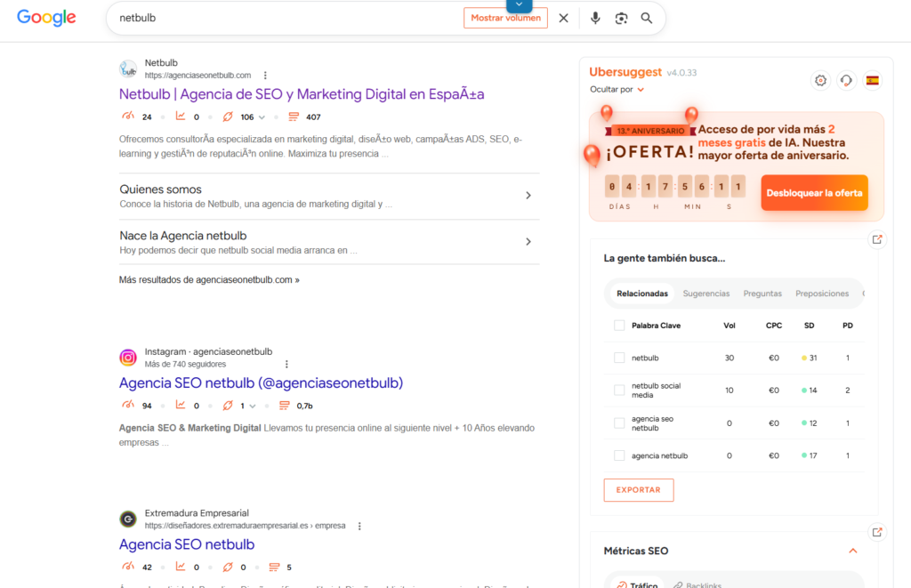
Task: Click the Spain flag language icon
Action: tap(872, 80)
